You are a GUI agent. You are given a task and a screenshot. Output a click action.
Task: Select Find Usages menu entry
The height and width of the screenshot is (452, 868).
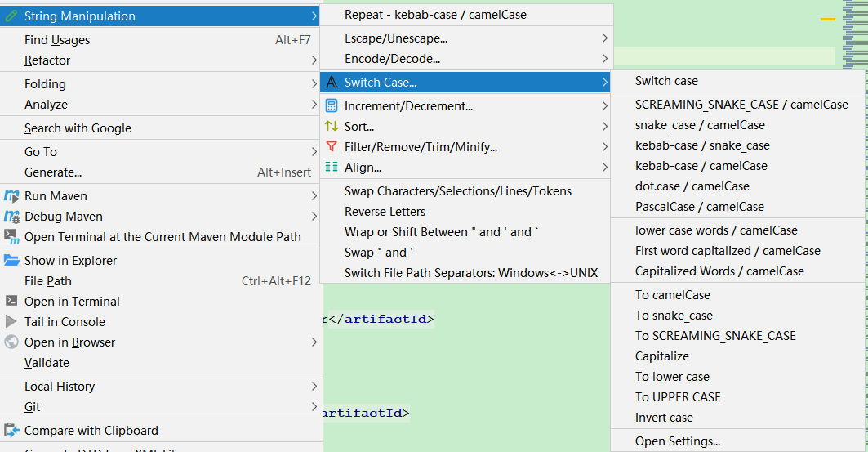click(x=57, y=40)
